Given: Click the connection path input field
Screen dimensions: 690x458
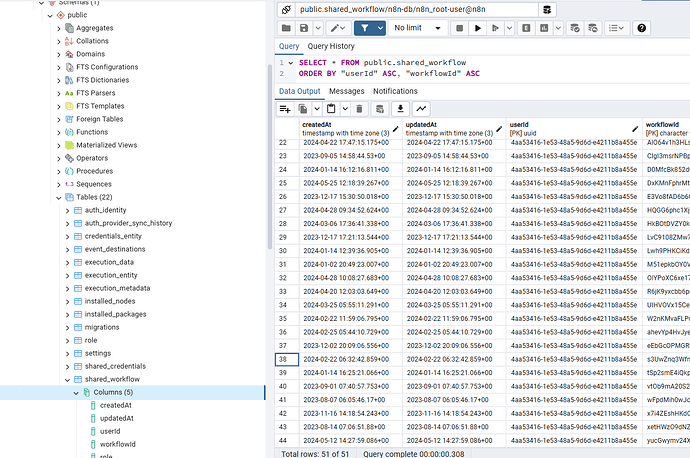Looking at the screenshot, I should click(417, 10).
